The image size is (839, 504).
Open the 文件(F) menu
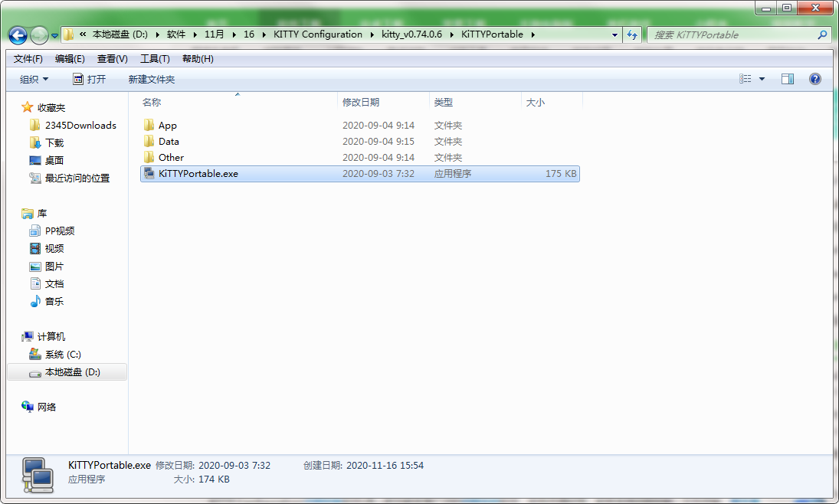click(x=28, y=59)
